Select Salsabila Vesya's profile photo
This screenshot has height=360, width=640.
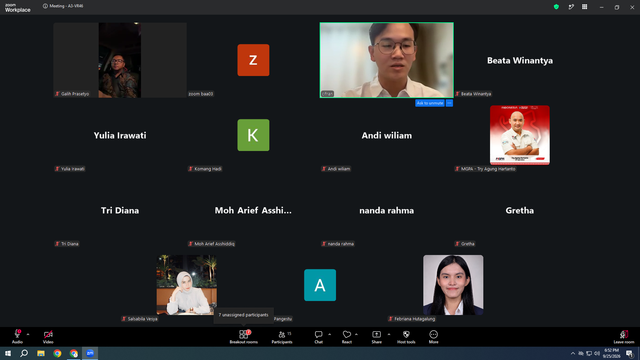point(187,285)
